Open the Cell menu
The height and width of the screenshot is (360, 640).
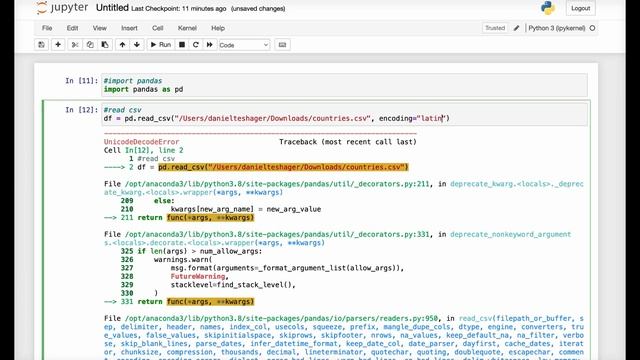coord(158,28)
